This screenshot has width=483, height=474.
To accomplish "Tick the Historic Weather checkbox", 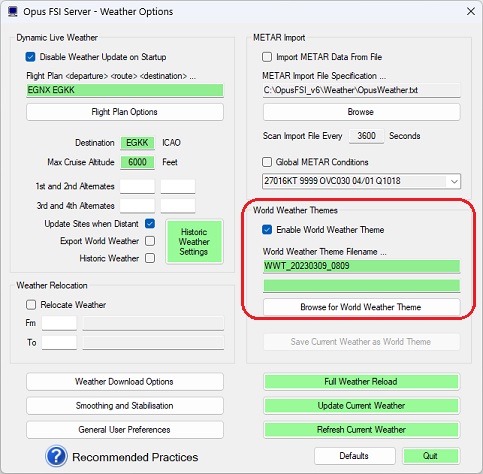I will coord(150,258).
